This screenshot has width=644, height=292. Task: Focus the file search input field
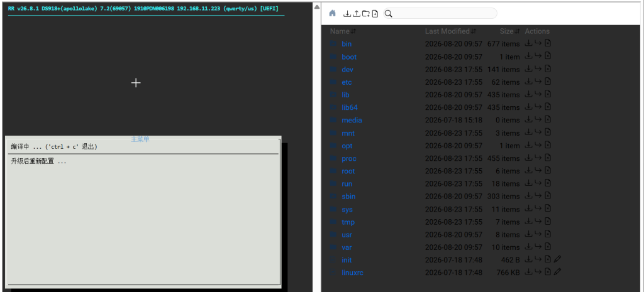(x=440, y=14)
